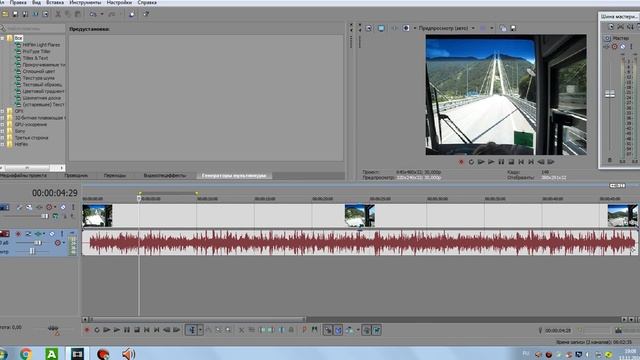Switch to the Видеоспецэффекты tab
This screenshot has width=640, height=360.
coord(165,176)
